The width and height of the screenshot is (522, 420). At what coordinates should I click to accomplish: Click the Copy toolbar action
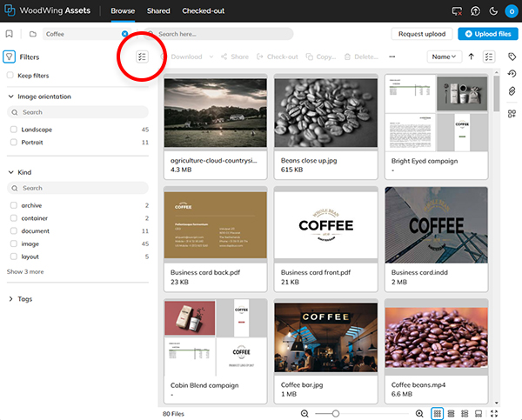(x=321, y=57)
